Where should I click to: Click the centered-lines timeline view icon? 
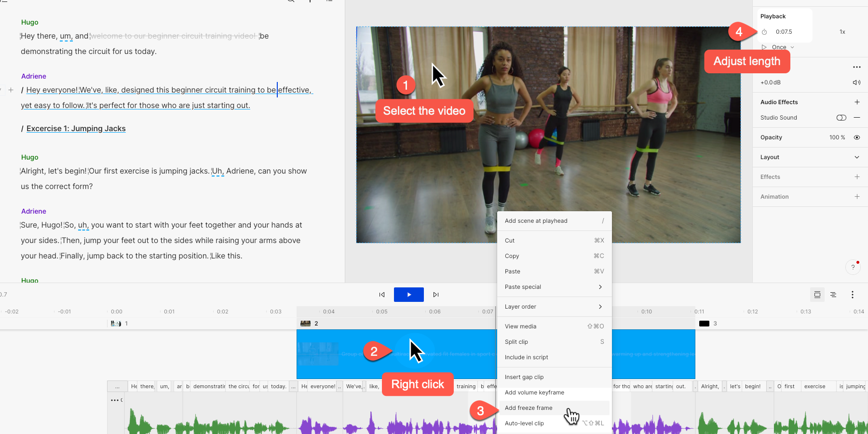pyautogui.click(x=833, y=295)
